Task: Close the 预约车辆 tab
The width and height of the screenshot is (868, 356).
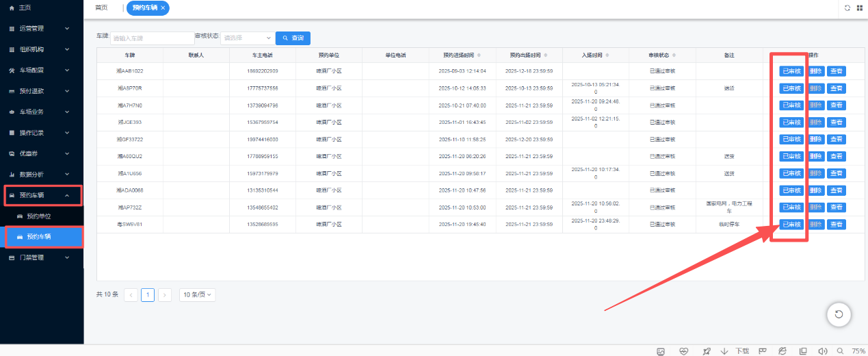Action: 163,8
